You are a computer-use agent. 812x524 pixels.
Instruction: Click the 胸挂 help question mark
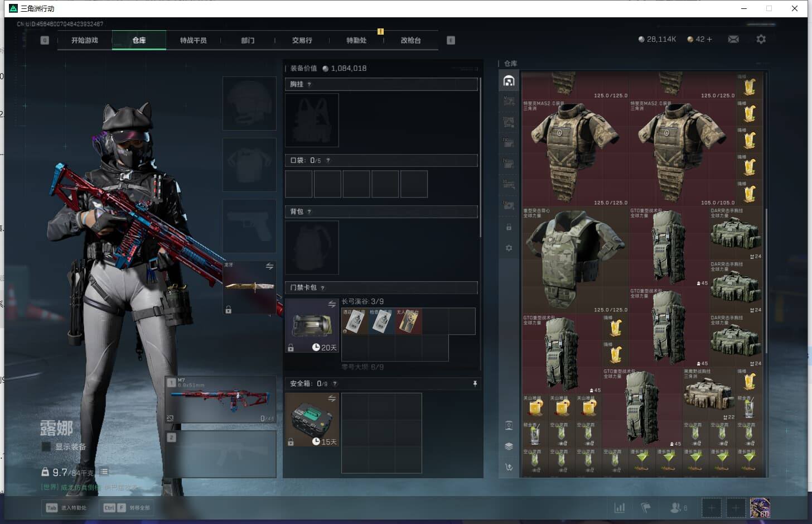(x=309, y=84)
